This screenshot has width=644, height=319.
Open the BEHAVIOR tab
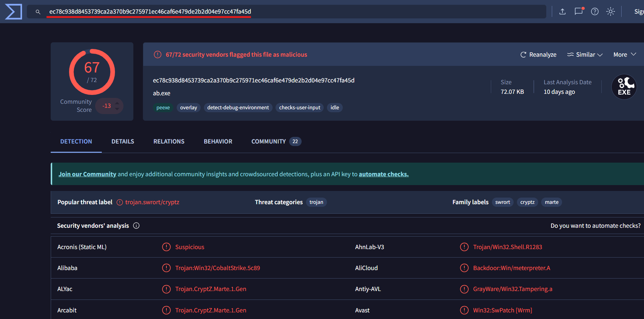tap(218, 141)
